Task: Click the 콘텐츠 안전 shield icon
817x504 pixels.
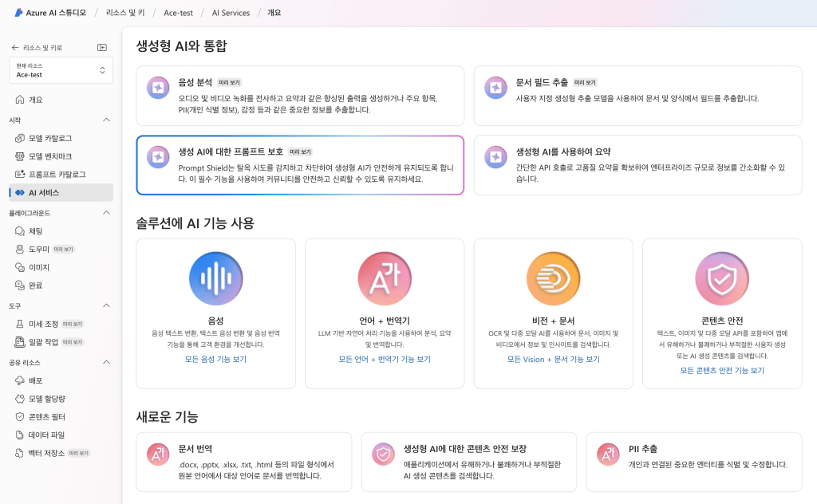Action: tap(722, 279)
